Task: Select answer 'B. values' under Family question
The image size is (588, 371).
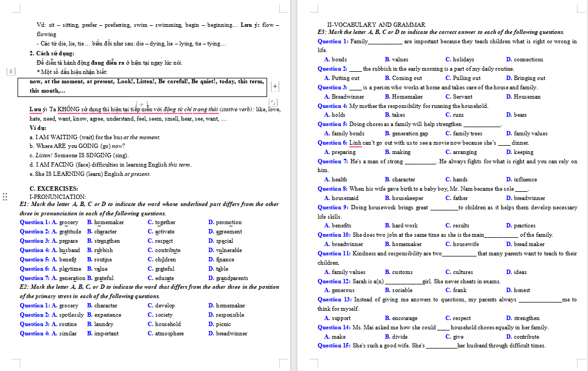Action: click(396, 59)
